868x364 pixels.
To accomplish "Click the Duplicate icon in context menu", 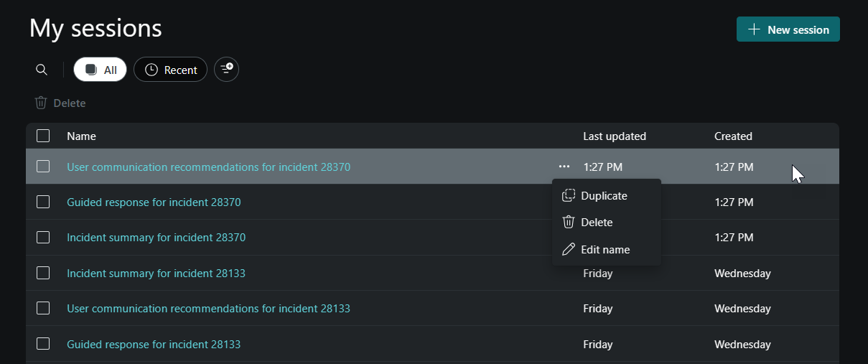I will (569, 195).
